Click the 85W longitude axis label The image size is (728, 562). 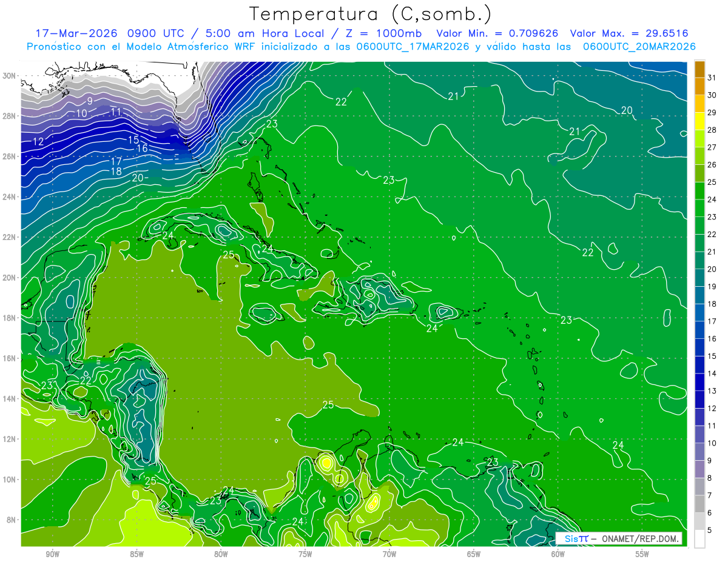click(x=136, y=554)
